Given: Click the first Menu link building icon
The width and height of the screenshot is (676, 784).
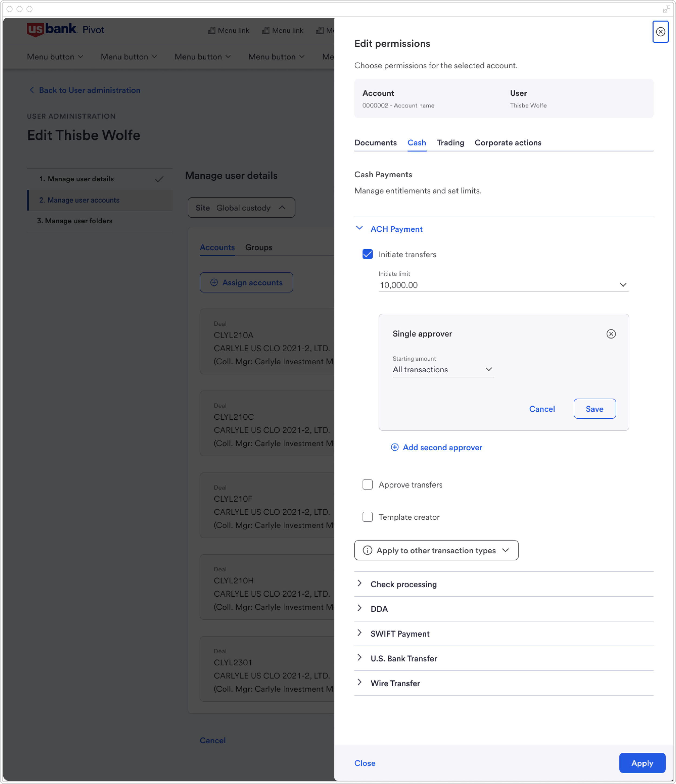Looking at the screenshot, I should 211,30.
